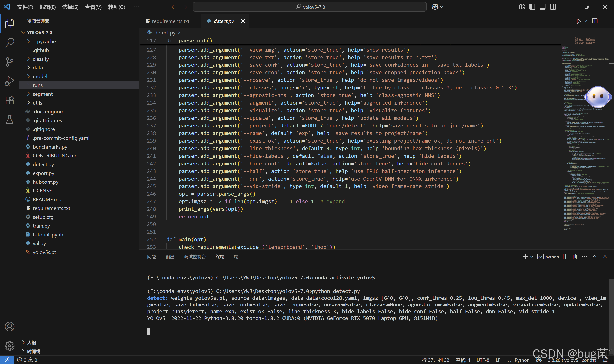Toggle the bottom panel visibility

[543, 7]
